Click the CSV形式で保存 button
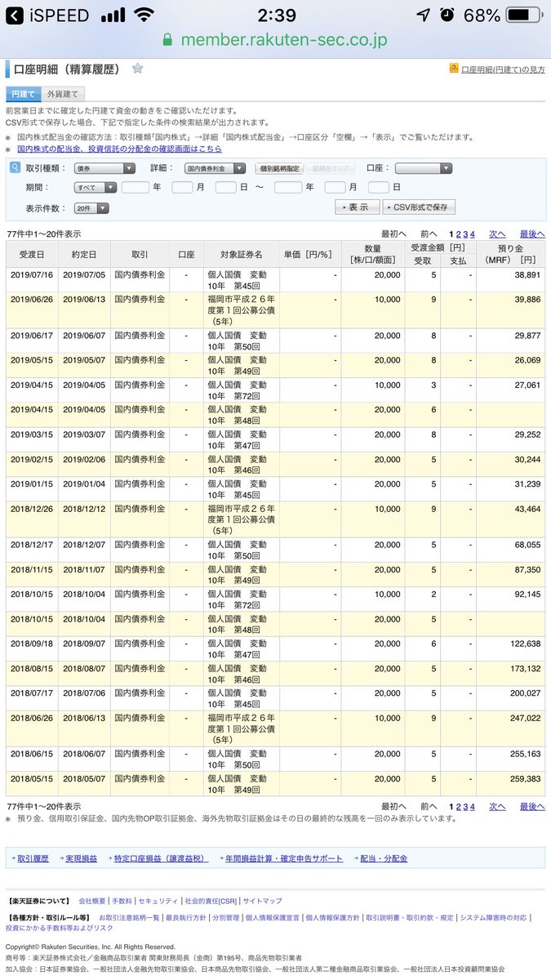551x980 pixels. [419, 207]
